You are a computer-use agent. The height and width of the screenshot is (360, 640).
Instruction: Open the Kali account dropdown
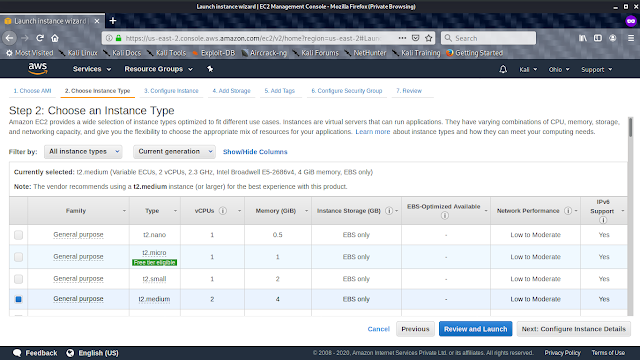528,69
